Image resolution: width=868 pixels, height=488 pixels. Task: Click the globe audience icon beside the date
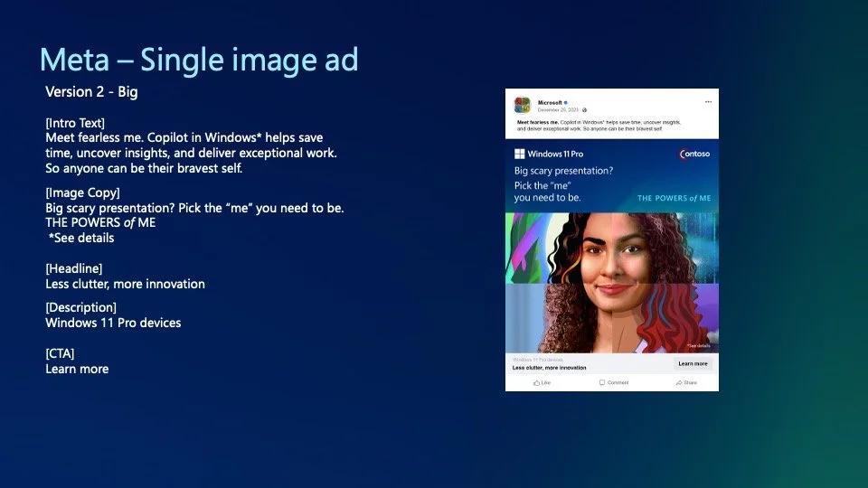(585, 110)
